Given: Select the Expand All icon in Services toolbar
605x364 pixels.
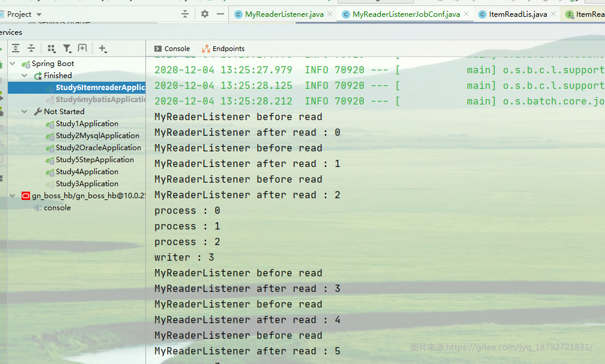Looking at the screenshot, I should [15, 48].
